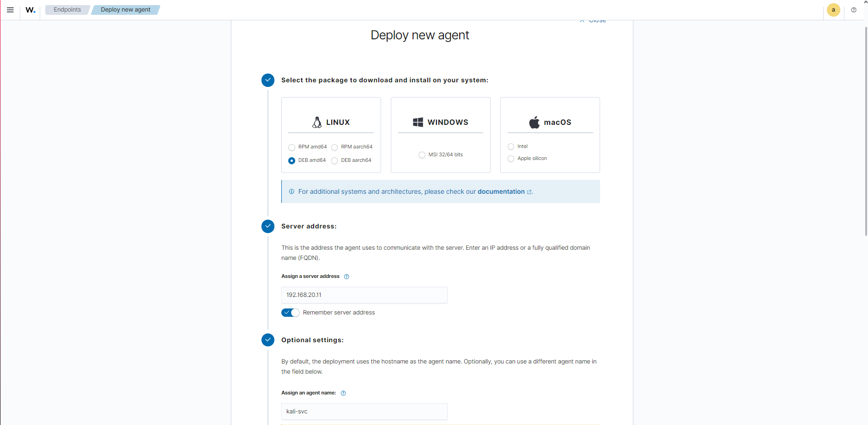Screen dimensions: 868x425
Task: Open the user avatar menu
Action: pos(833,10)
